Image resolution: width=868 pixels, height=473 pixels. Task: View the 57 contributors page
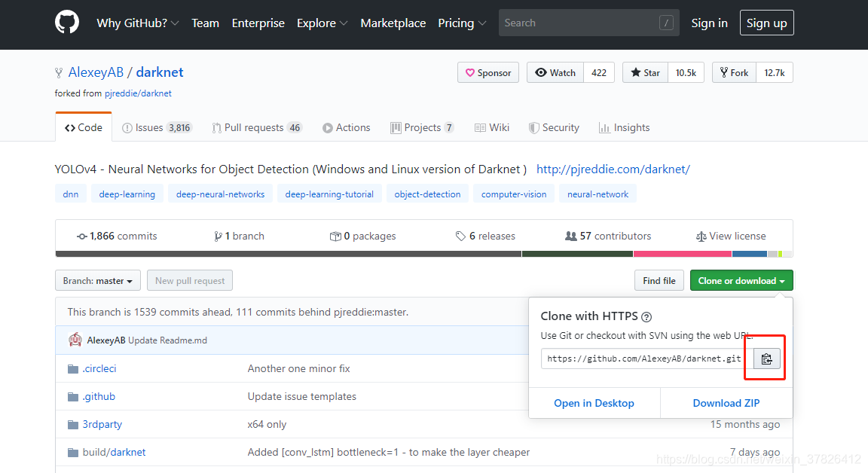pos(608,236)
